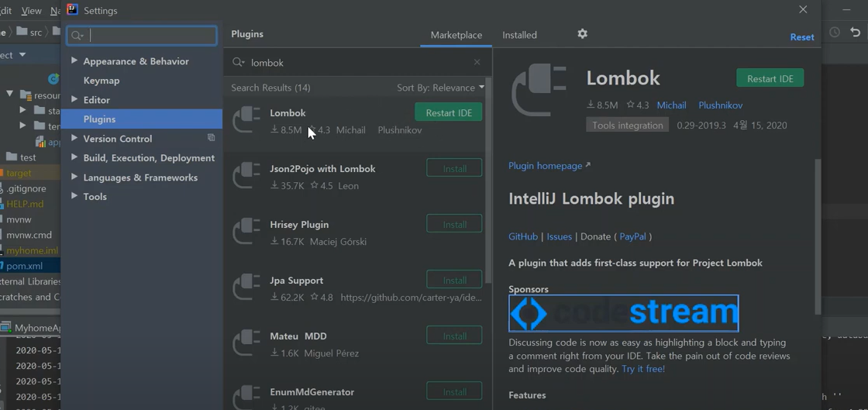Expand Languages & Frameworks section
868x410 pixels.
[x=74, y=177]
